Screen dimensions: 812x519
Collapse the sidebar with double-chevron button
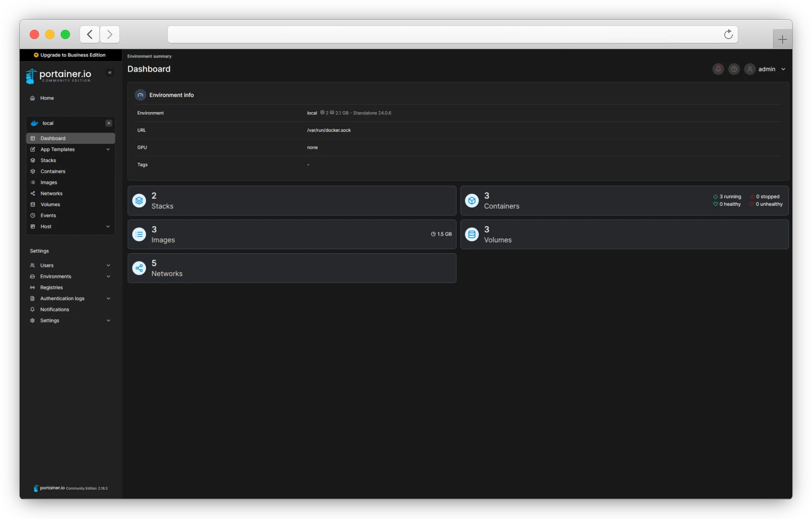click(110, 73)
